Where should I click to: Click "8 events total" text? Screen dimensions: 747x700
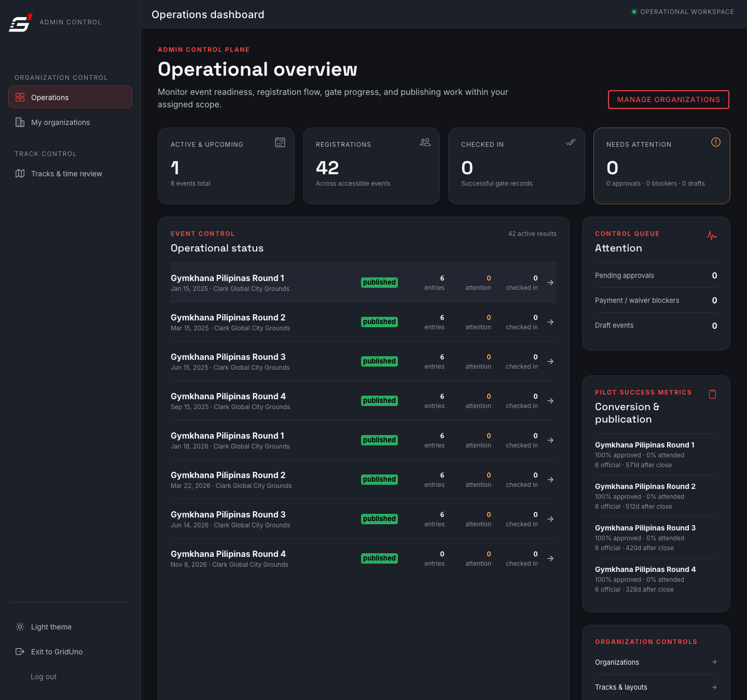(x=190, y=184)
